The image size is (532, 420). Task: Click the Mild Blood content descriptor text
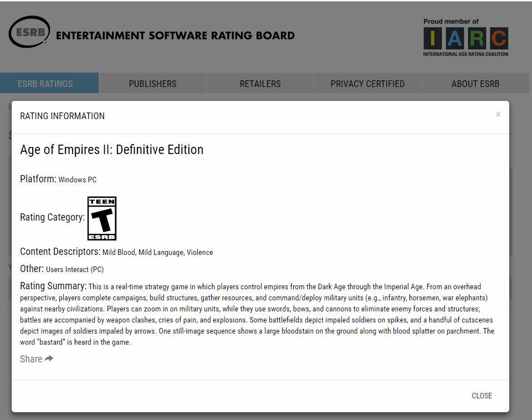(119, 252)
